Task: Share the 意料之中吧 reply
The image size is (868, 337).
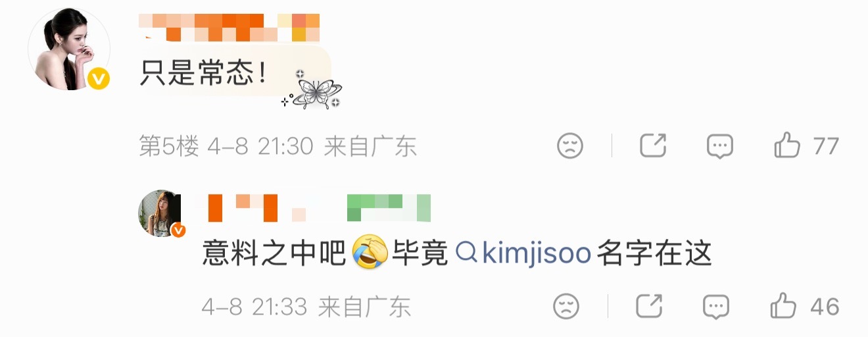Action: pyautogui.click(x=649, y=306)
